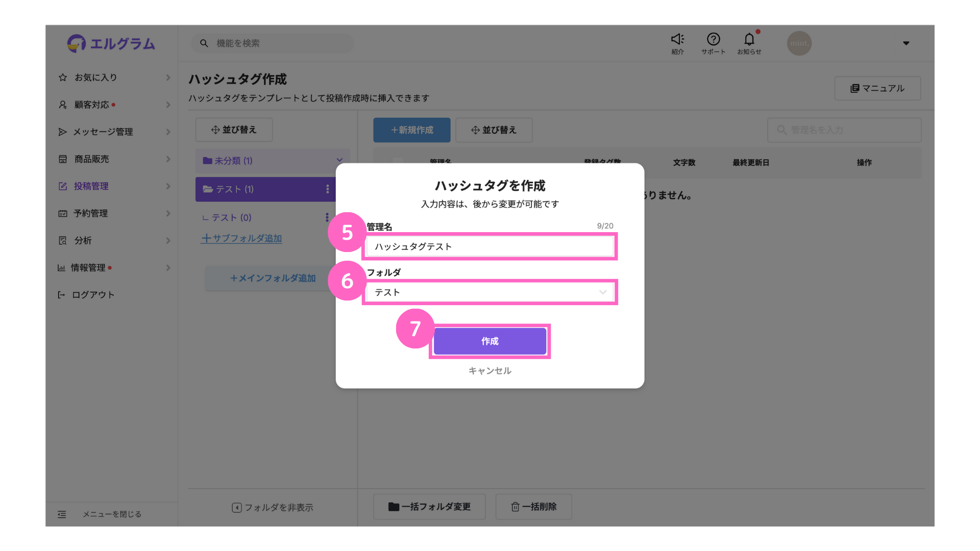Expand 分析 chevron
This screenshot has height=551, width=980.
(x=168, y=240)
